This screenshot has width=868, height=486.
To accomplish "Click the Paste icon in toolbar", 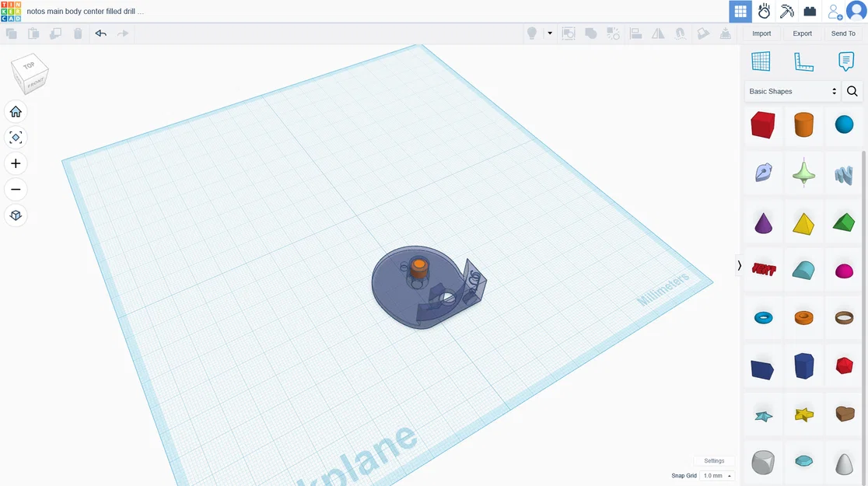I will [x=33, y=33].
